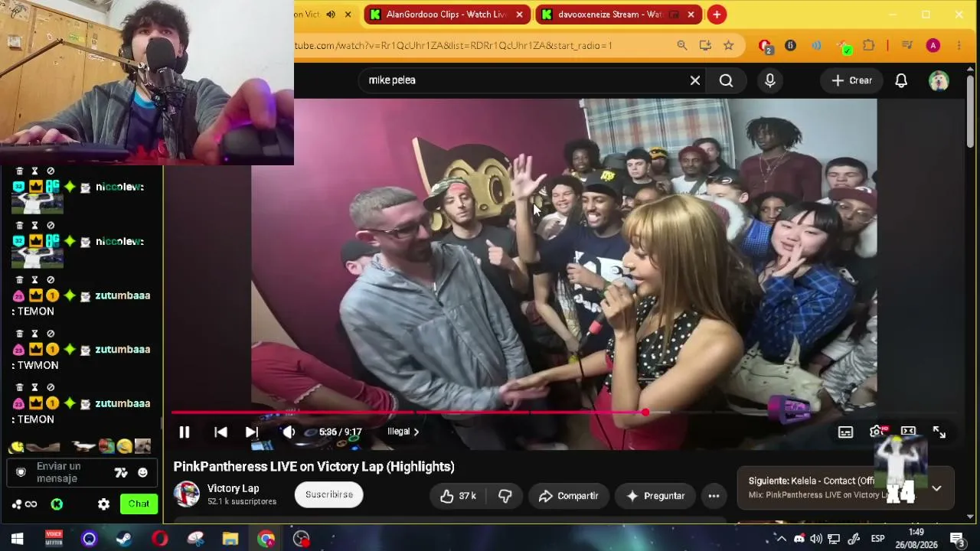Dislike the PinkPantheress video
Viewport: 980px width, 551px height.
505,496
